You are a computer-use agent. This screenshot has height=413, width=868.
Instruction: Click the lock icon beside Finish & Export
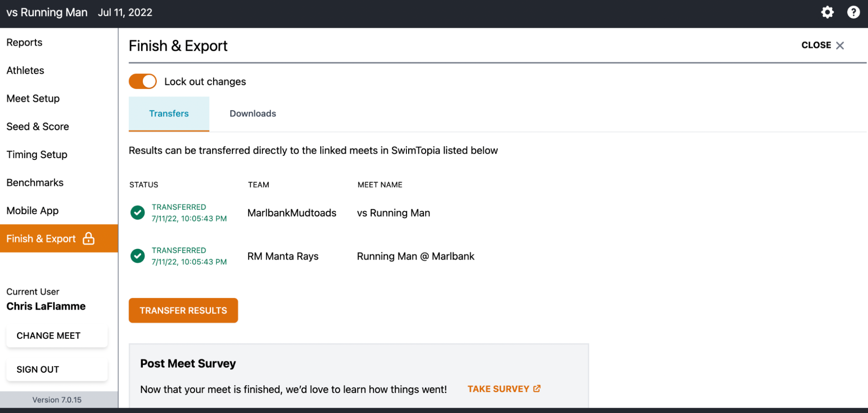coord(89,238)
